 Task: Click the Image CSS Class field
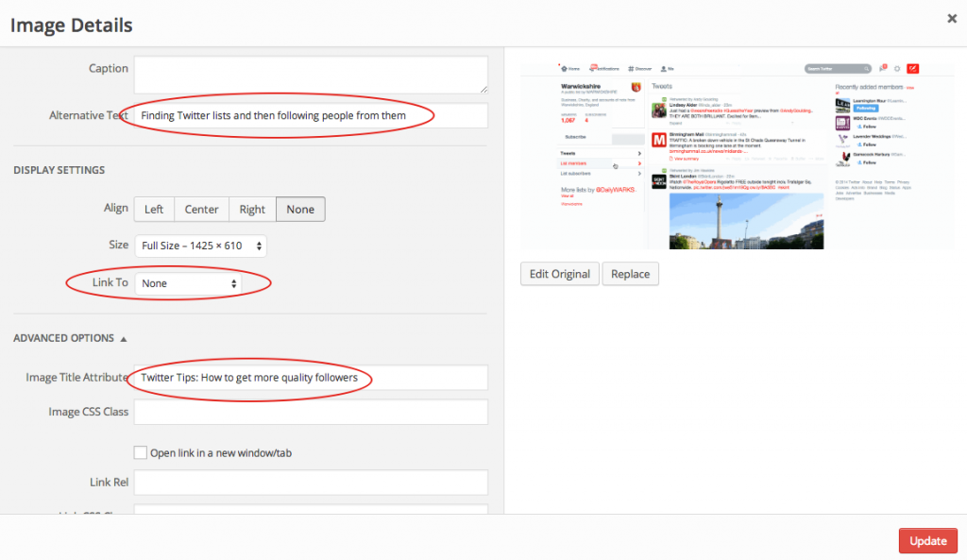click(311, 412)
